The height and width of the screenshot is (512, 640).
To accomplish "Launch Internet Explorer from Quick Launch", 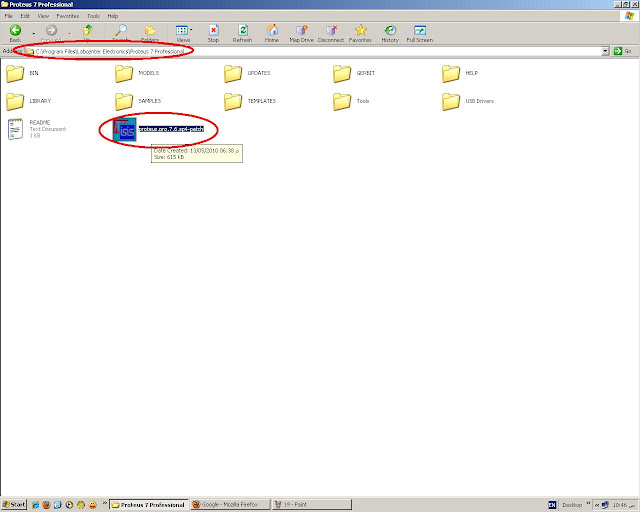I will (x=35, y=505).
